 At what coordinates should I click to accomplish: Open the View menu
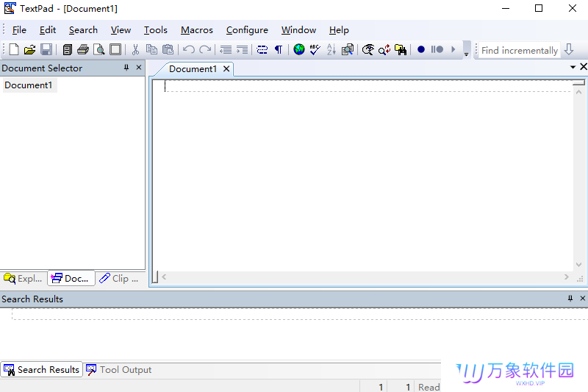tap(121, 30)
